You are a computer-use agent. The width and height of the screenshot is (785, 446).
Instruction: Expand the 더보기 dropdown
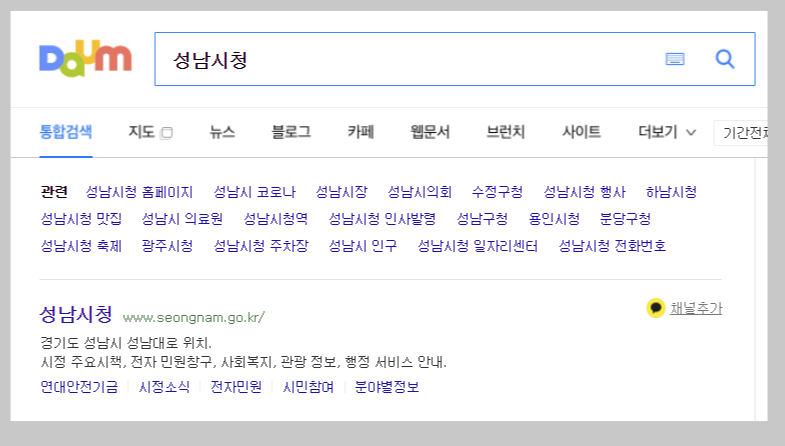pyautogui.click(x=667, y=132)
